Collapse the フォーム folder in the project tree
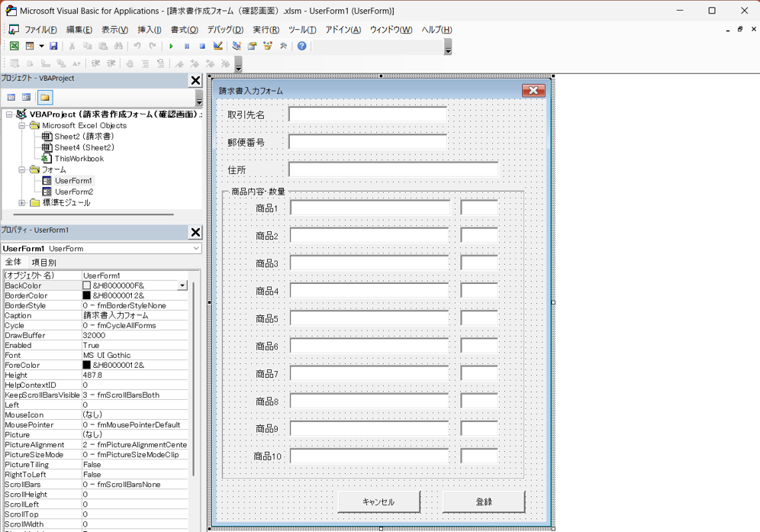Viewport: 760px width, 532px height. pos(22,169)
